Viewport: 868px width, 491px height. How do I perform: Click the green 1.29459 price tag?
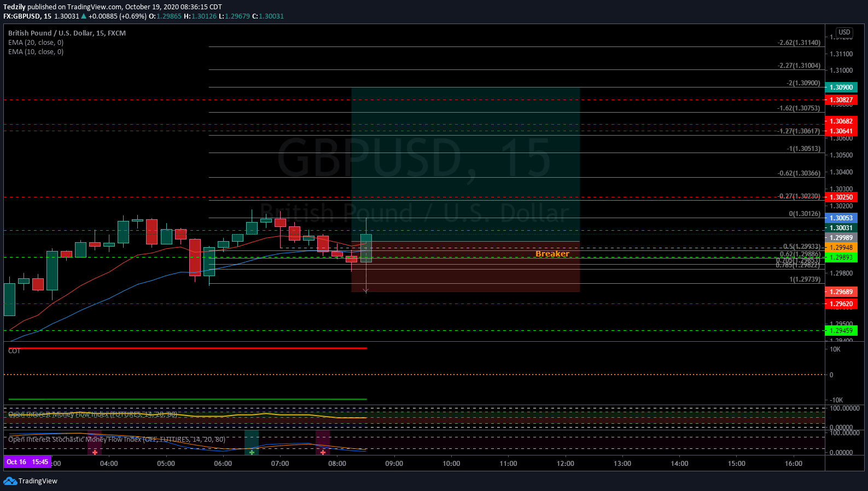841,331
